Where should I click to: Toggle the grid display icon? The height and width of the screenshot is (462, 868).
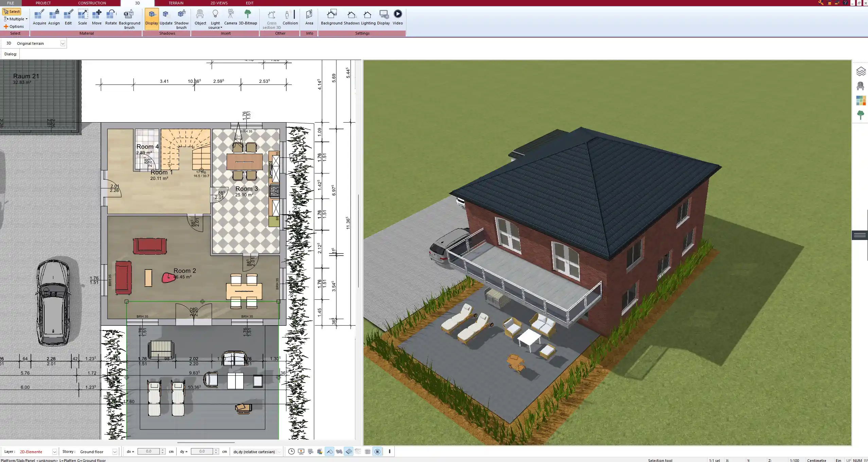[x=368, y=451]
